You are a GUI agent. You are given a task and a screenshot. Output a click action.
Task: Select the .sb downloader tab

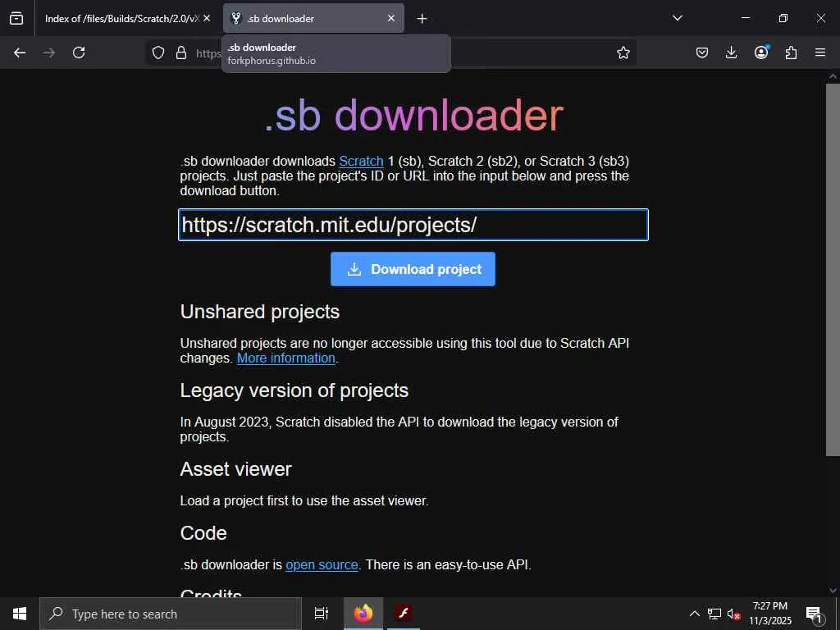313,18
